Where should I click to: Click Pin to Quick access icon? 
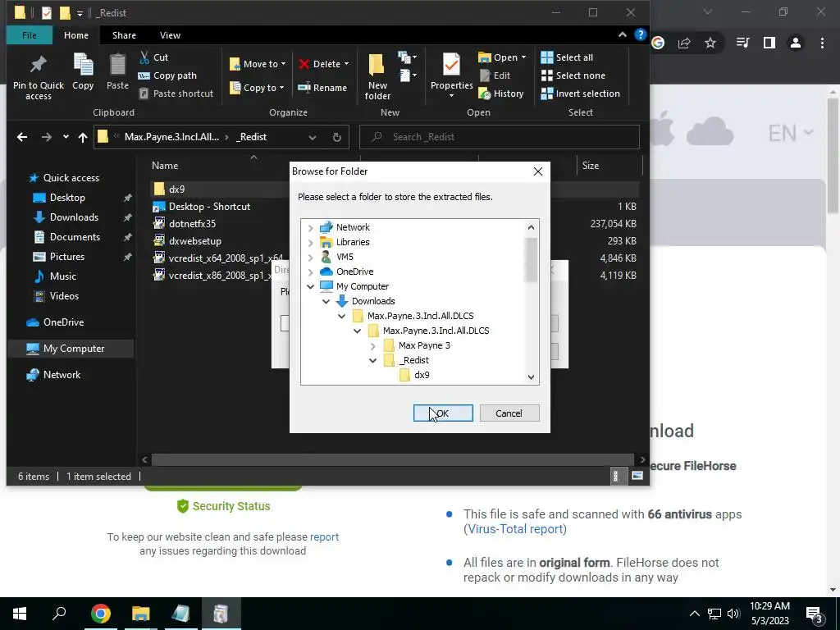[38, 76]
